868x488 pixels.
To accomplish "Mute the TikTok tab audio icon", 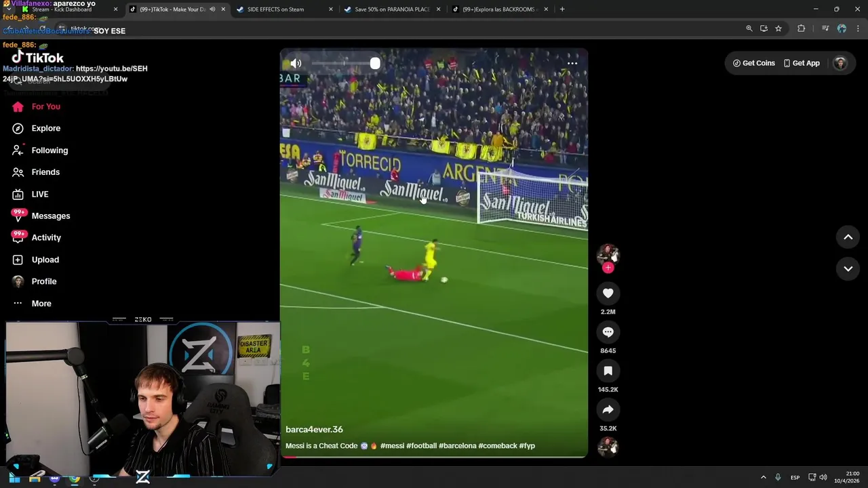I will coord(212,9).
